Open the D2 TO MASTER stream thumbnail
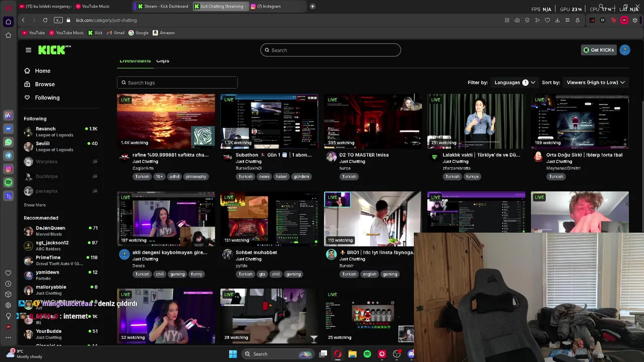 (x=373, y=121)
